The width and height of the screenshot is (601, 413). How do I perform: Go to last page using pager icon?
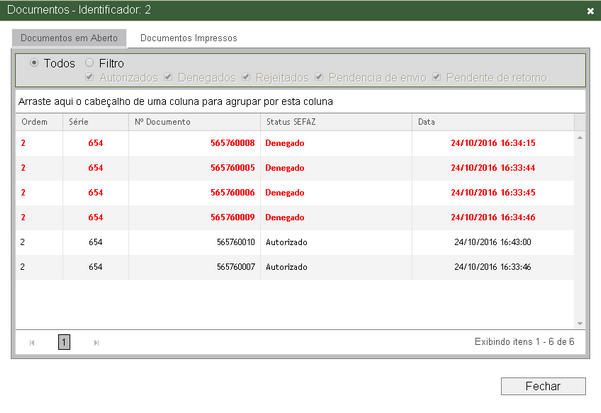(x=96, y=342)
